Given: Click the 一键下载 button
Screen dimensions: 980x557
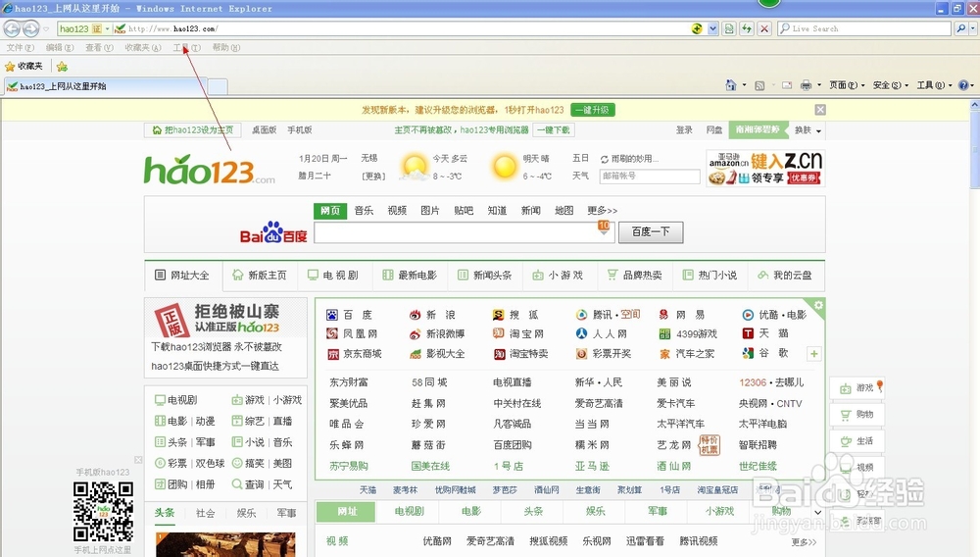Looking at the screenshot, I should pos(554,130).
